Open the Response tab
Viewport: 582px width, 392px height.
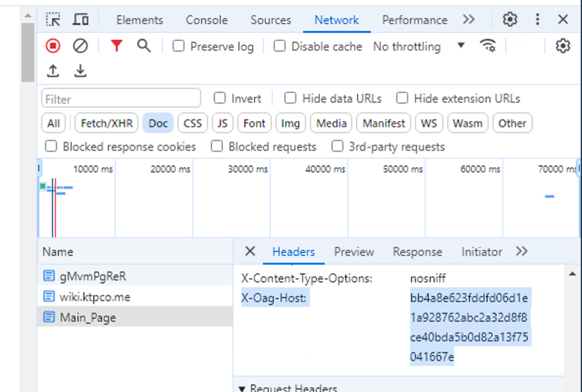[x=417, y=252]
